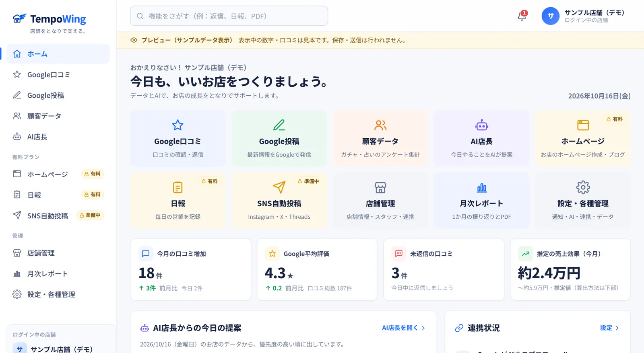The width and height of the screenshot is (644, 353).
Task: Open 設定・各種管理 in the sidebar
Action: click(x=58, y=294)
